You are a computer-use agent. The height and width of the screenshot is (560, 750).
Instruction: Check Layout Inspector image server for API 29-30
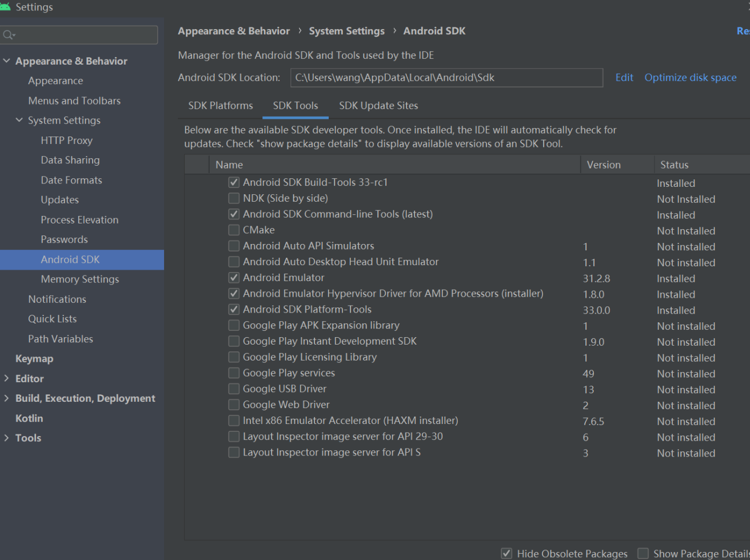[234, 437]
